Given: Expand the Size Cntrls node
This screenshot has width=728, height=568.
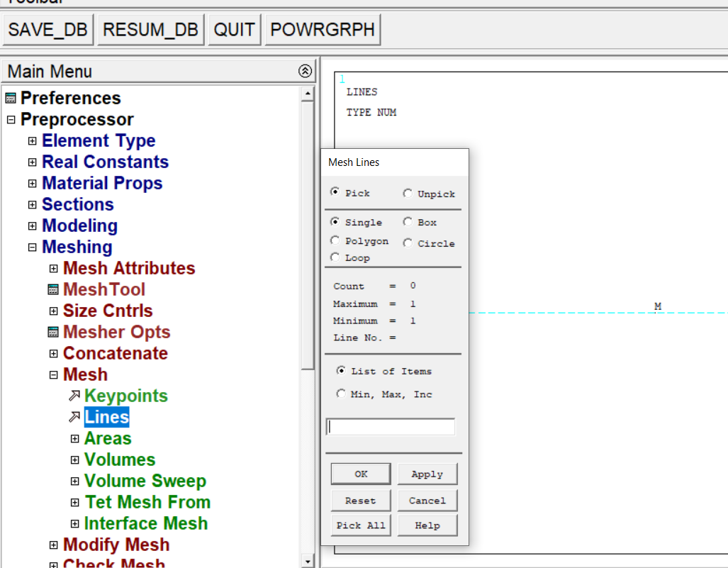Looking at the screenshot, I should [x=53, y=311].
